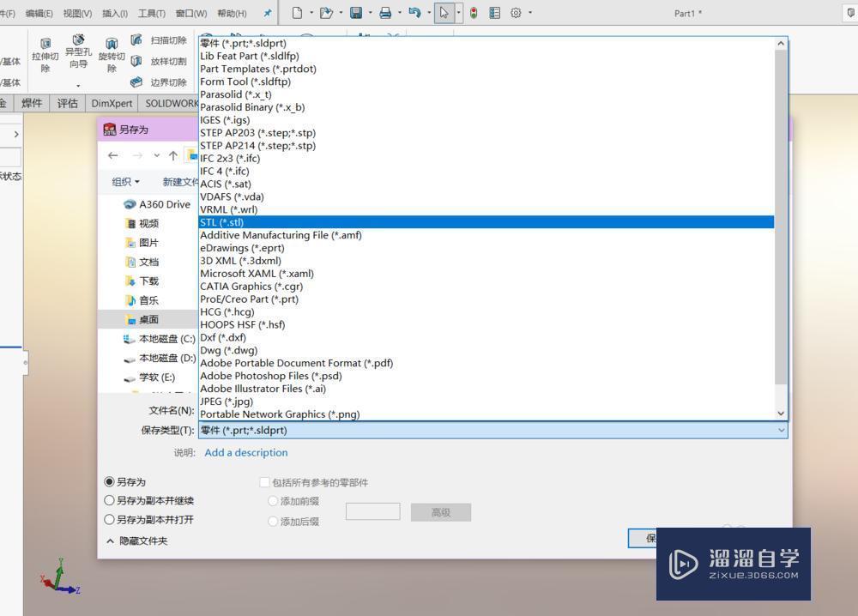Switch to the 评估 tab
858x616 pixels.
pyautogui.click(x=67, y=103)
